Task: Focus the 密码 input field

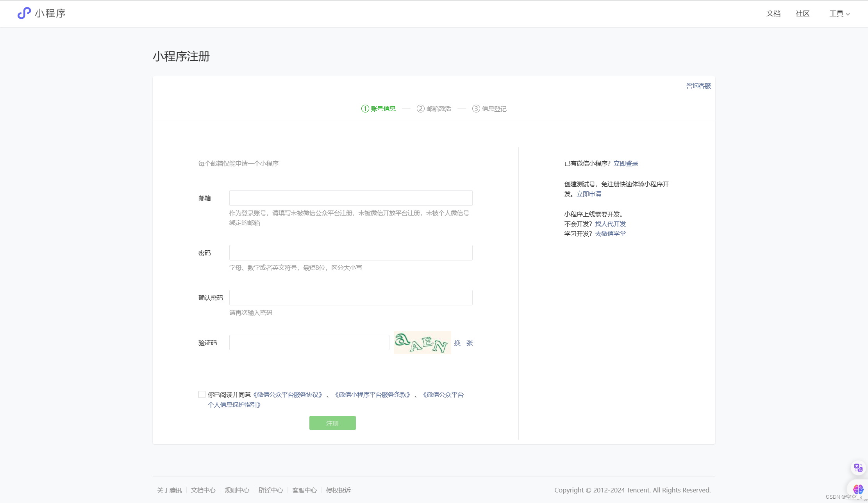Action: pyautogui.click(x=351, y=253)
